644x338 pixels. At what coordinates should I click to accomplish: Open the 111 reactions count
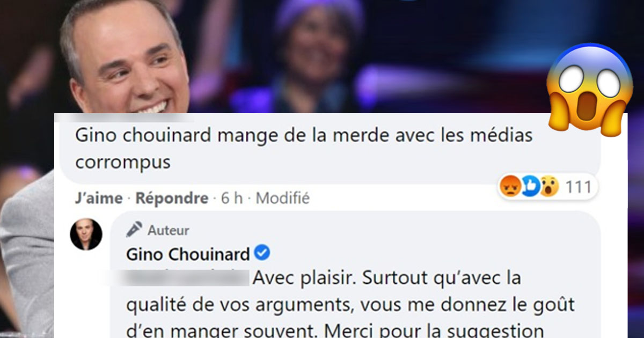(579, 187)
